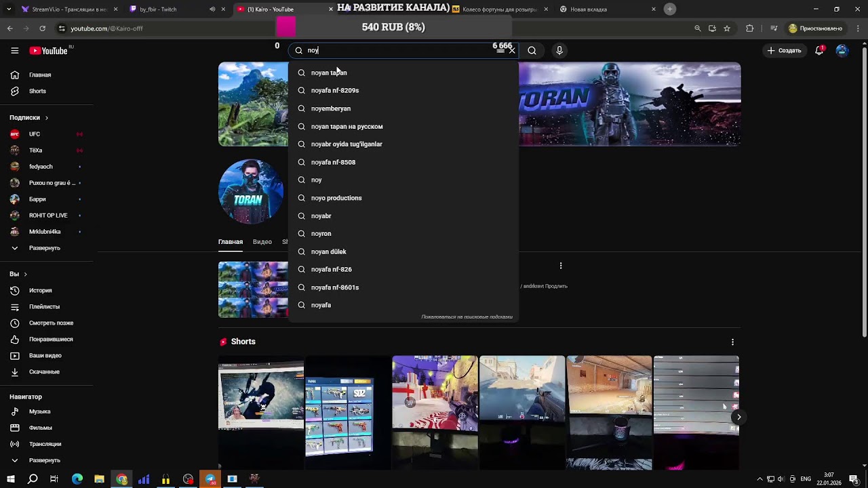Go back in browser history

(9, 28)
